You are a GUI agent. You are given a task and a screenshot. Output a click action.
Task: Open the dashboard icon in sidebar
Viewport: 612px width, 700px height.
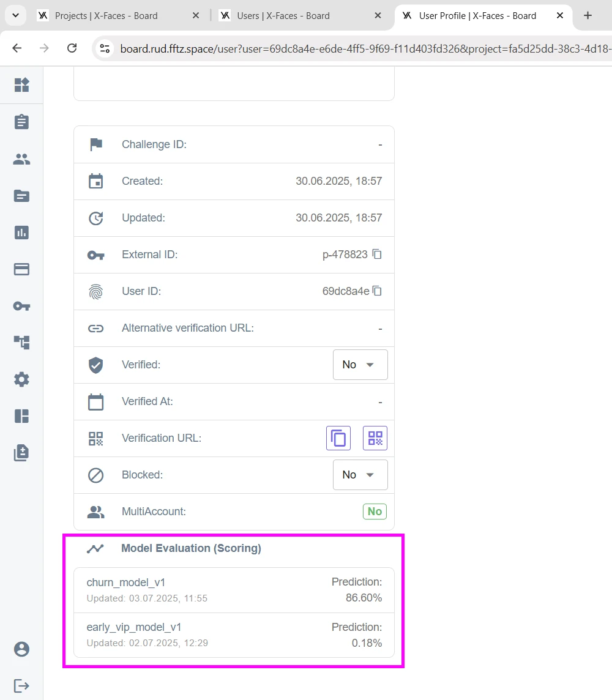tap(21, 85)
